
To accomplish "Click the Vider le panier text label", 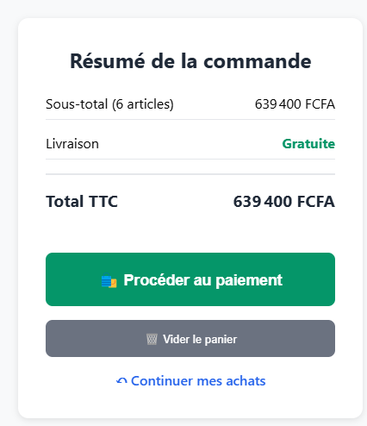I will click(x=200, y=339).
